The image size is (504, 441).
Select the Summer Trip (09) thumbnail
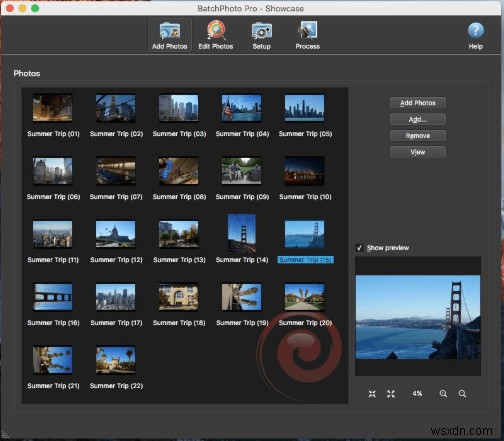[x=242, y=171]
